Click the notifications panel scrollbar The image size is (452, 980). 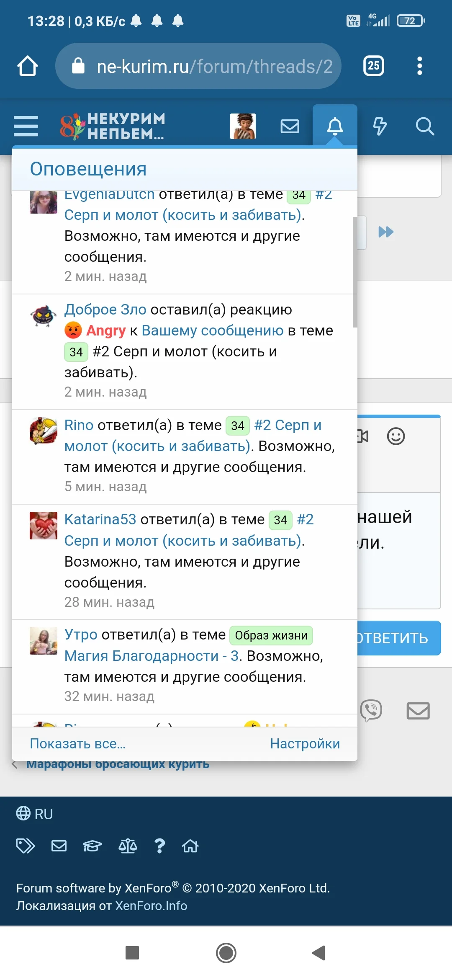355,272
